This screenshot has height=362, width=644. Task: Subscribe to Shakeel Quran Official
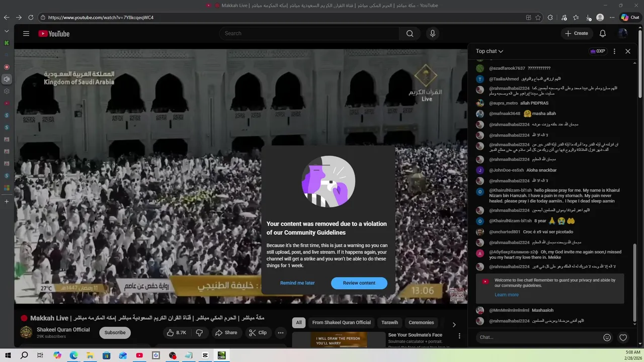click(x=115, y=333)
